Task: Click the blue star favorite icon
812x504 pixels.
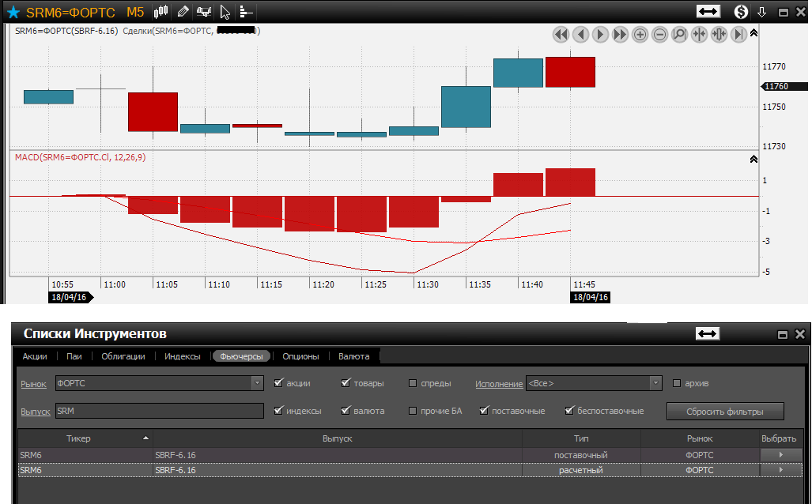Action: (13, 13)
